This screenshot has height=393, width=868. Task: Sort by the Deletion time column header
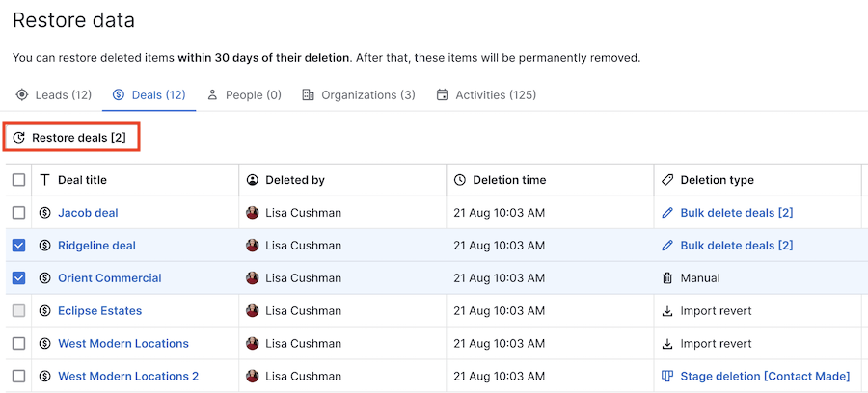click(509, 180)
